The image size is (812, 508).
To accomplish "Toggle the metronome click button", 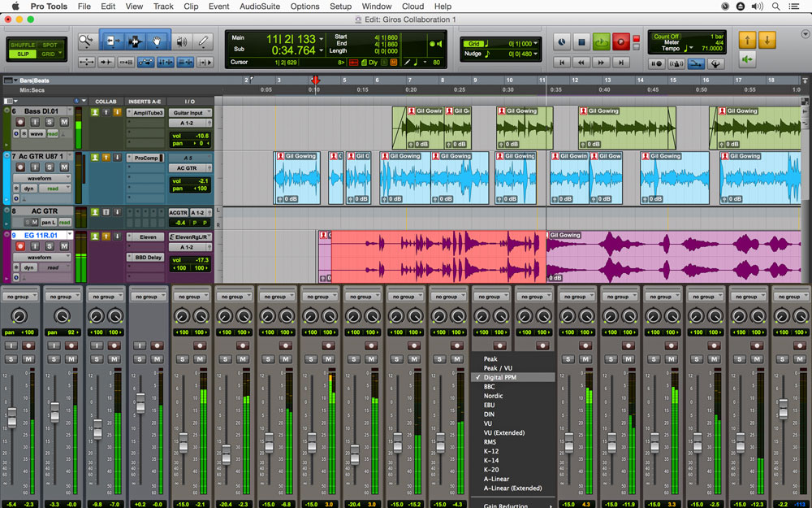I will (676, 63).
